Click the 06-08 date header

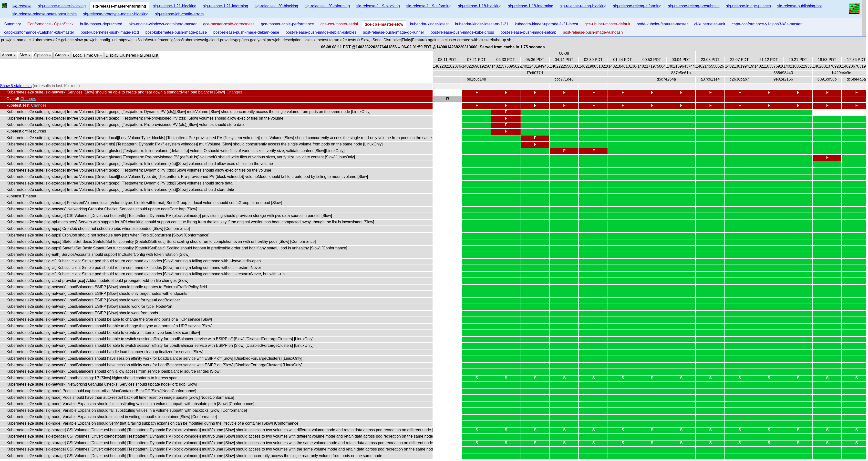pos(564,53)
